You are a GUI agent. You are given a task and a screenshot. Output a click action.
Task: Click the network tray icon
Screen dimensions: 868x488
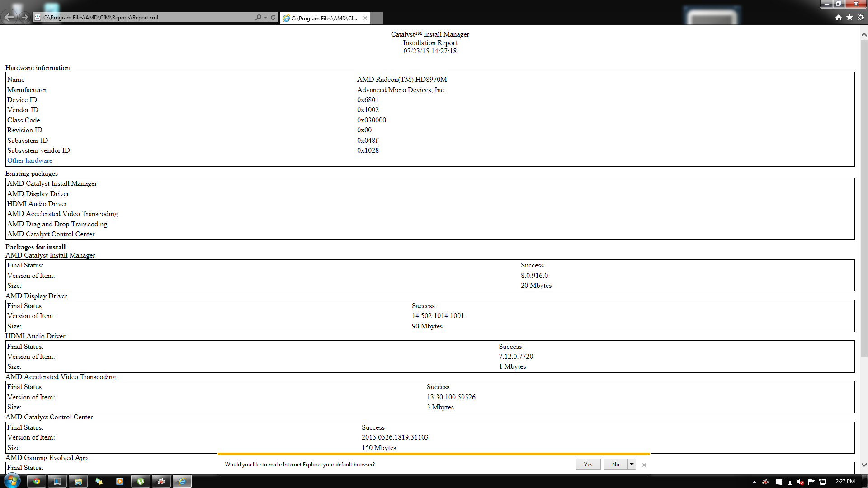tap(822, 482)
